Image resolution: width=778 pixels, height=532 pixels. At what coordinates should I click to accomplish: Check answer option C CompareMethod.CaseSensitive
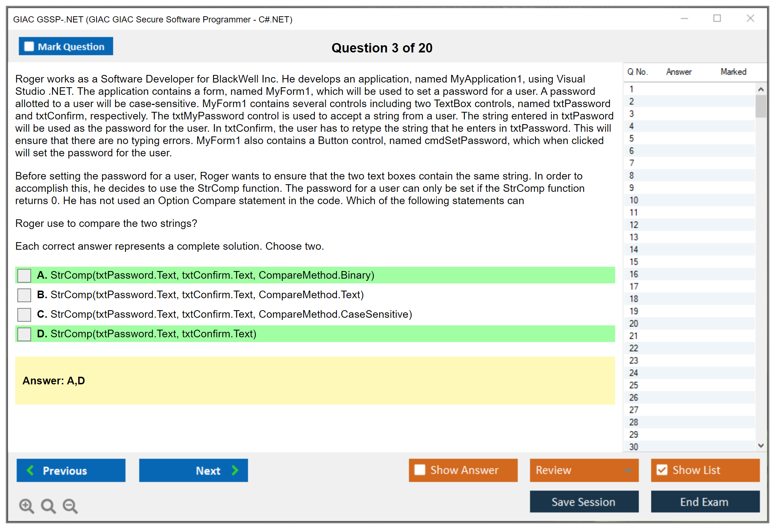click(24, 314)
